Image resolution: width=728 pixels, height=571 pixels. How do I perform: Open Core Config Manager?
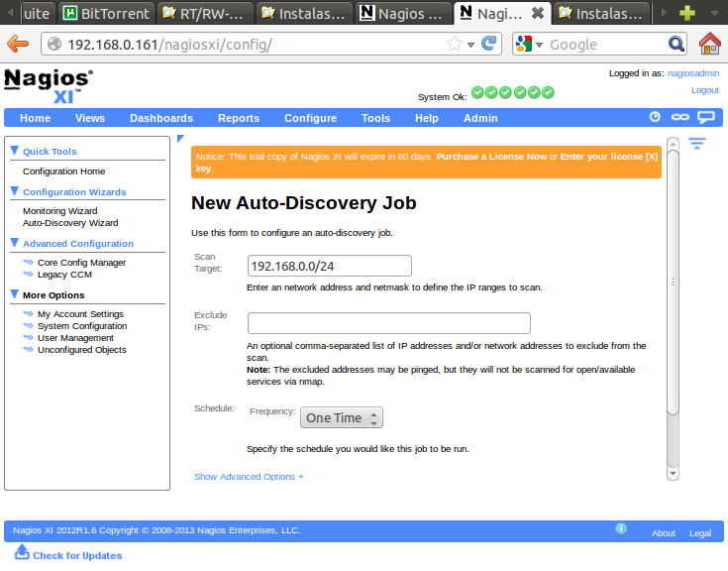pos(81,263)
